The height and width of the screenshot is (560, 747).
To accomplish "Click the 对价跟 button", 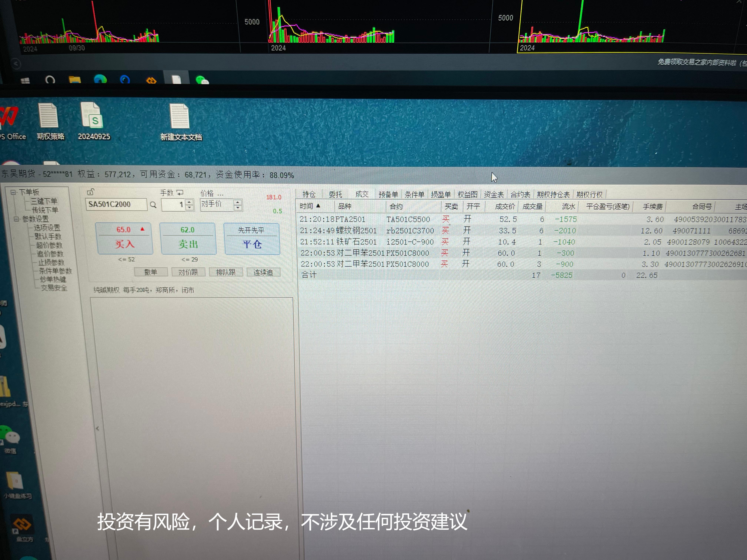I will point(188,272).
